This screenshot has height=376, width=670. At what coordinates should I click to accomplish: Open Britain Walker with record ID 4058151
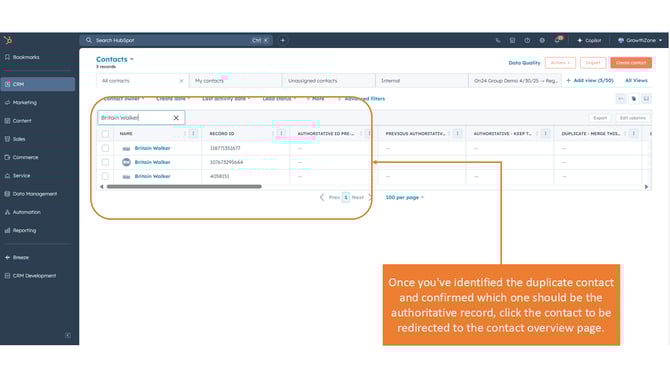click(152, 176)
